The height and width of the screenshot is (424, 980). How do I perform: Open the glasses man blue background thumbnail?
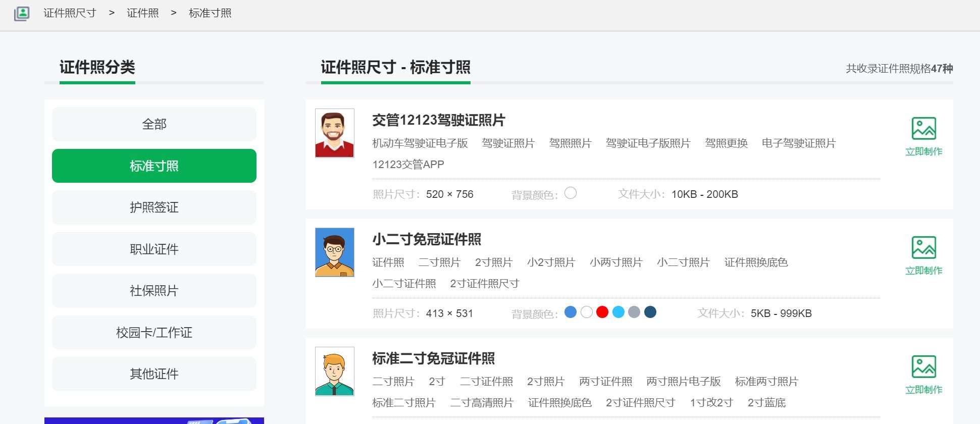334,252
